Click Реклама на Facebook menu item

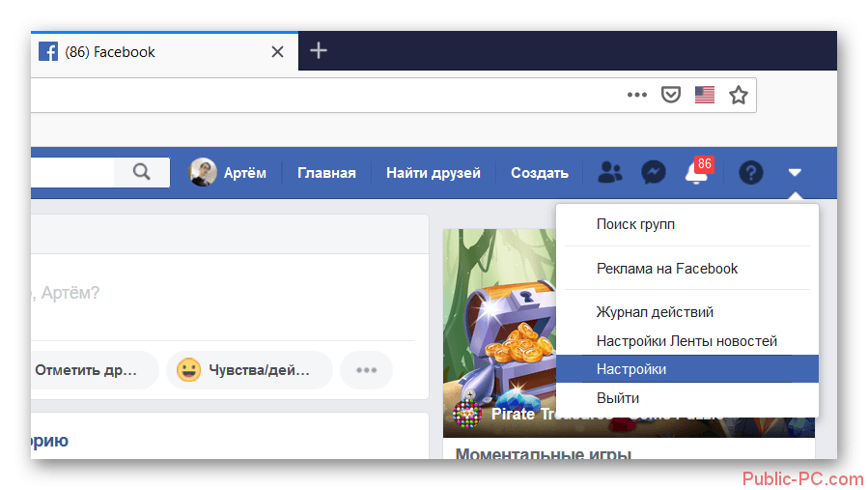(667, 269)
